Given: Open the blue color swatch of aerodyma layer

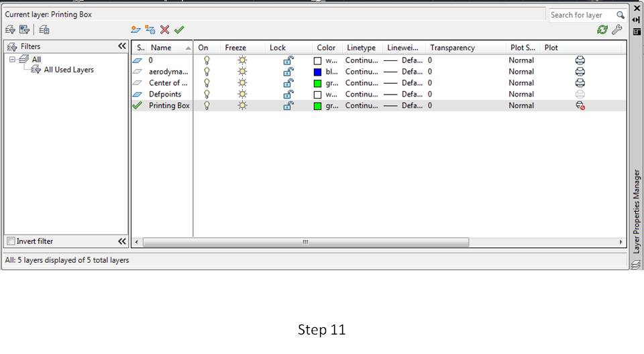Looking at the screenshot, I should pos(317,72).
